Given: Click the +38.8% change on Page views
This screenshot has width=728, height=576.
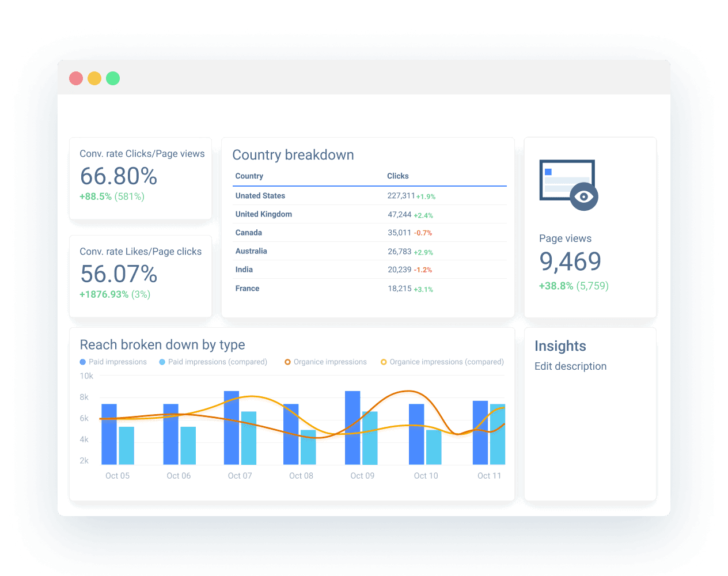Looking at the screenshot, I should click(x=556, y=286).
